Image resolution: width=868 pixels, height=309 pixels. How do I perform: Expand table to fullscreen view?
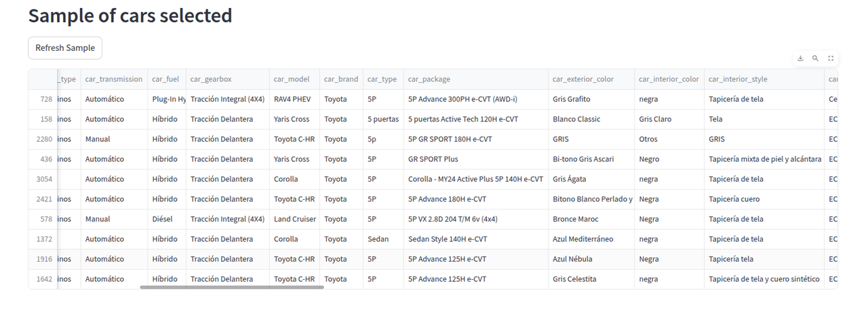(x=831, y=58)
